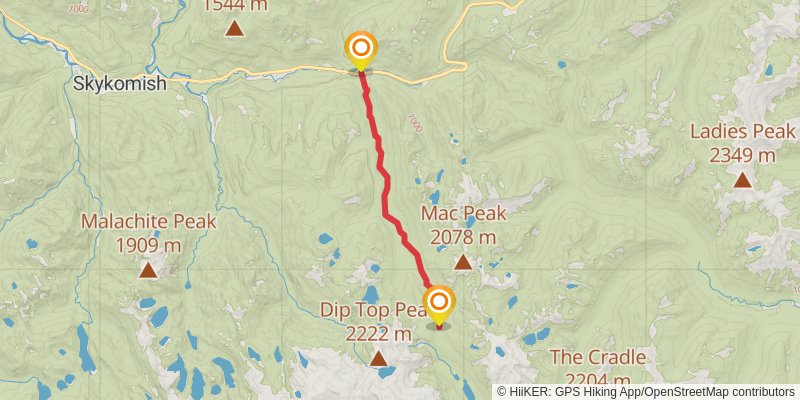Click the Ladies Peak summit triangle icon
The width and height of the screenshot is (800, 400).
[742, 180]
